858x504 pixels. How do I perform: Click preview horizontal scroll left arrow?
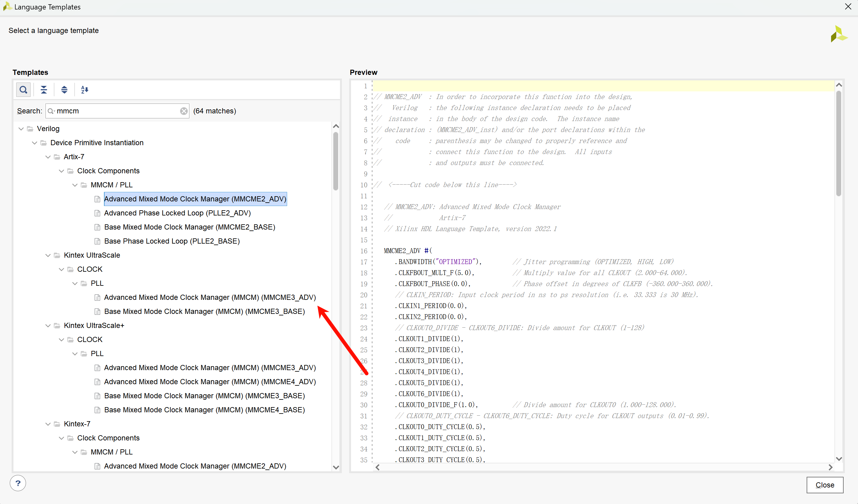(x=377, y=467)
